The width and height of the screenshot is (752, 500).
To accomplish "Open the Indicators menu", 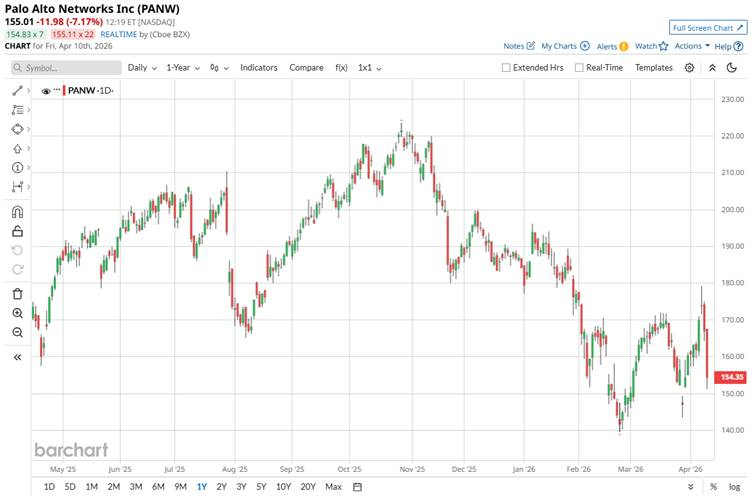I will pos(258,67).
